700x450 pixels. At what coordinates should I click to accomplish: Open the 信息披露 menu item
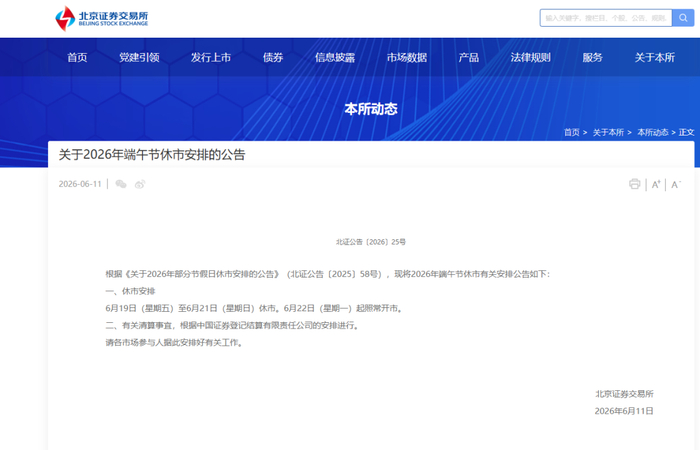(x=335, y=57)
